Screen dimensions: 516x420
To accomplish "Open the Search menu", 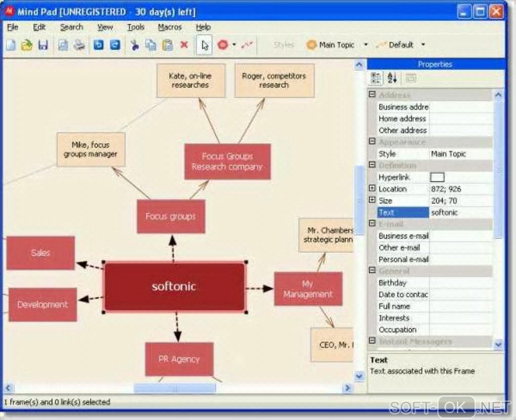I will pyautogui.click(x=71, y=27).
